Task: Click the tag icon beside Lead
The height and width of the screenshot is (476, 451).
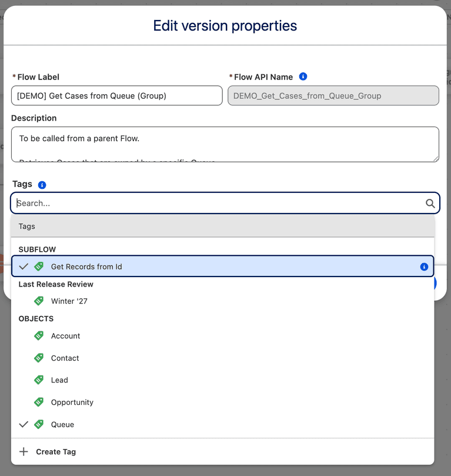Action: (39, 380)
